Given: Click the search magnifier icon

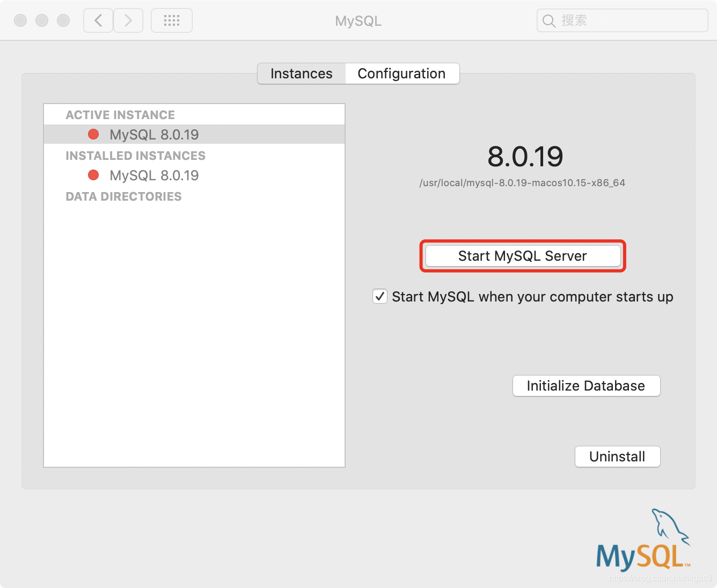Looking at the screenshot, I should click(x=548, y=21).
